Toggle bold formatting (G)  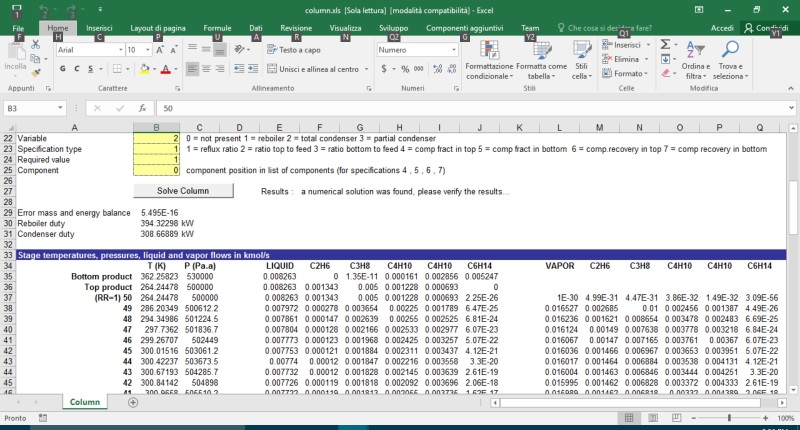pyautogui.click(x=63, y=69)
